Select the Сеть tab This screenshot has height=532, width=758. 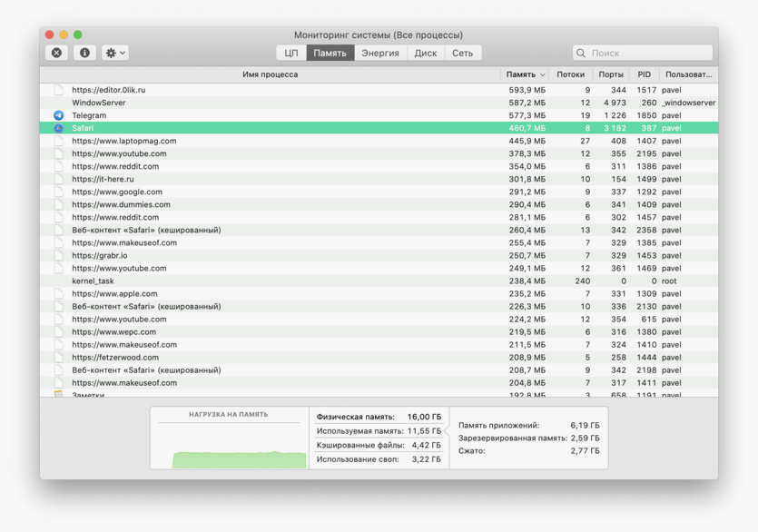pyautogui.click(x=462, y=53)
